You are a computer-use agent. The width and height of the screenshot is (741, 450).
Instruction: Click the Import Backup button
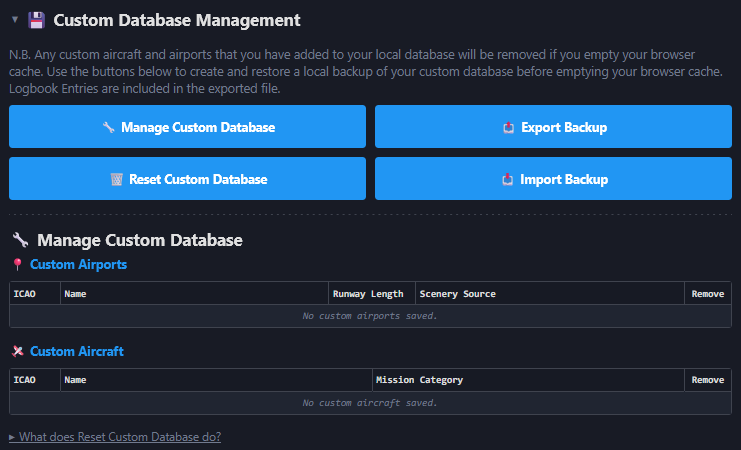click(x=553, y=179)
